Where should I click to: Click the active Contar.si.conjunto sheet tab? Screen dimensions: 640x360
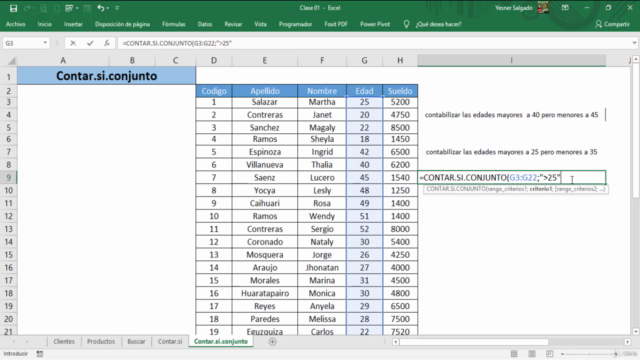[x=221, y=341]
